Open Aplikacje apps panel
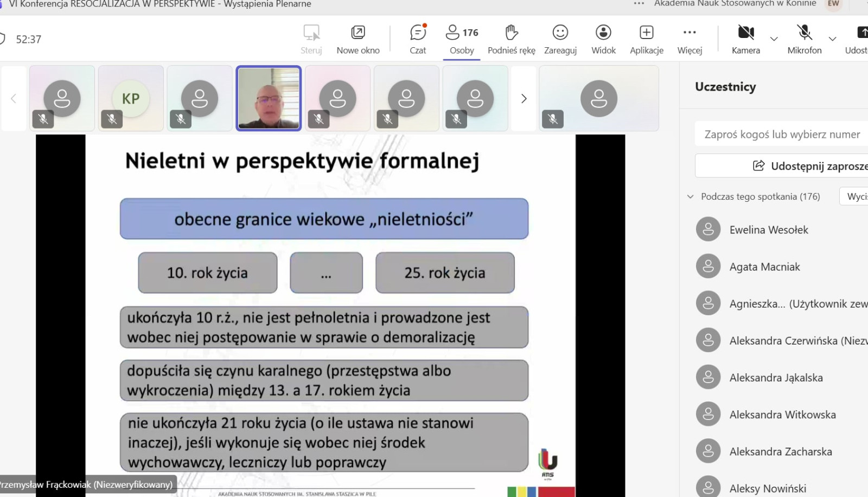The width and height of the screenshot is (868, 497). tap(646, 39)
